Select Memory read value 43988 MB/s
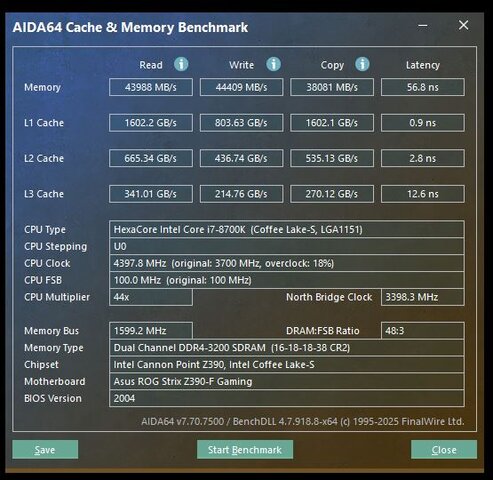 click(x=151, y=87)
